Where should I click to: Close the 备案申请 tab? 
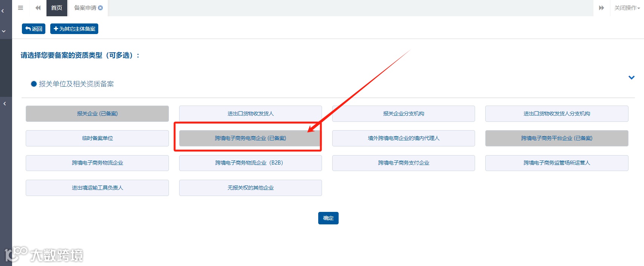(101, 8)
